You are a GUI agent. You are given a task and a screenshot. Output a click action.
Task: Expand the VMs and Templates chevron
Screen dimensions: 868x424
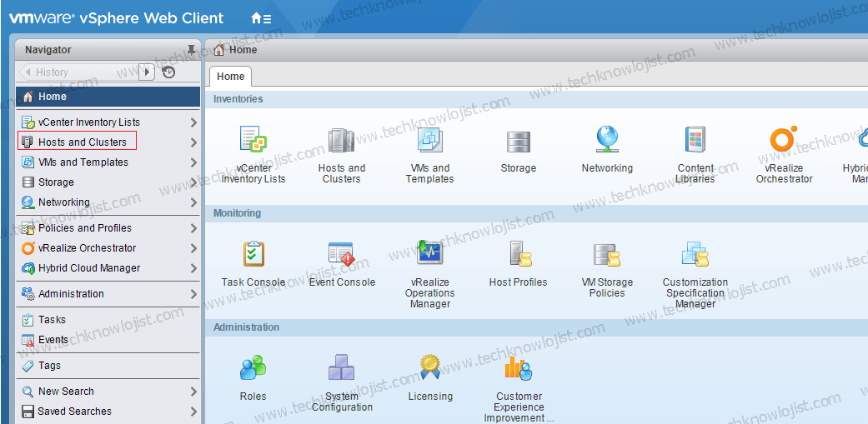(193, 162)
